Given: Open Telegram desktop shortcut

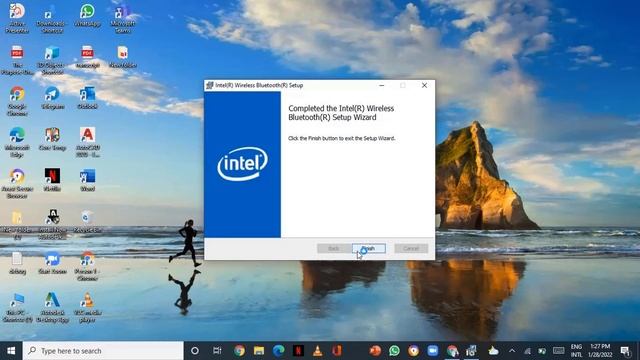Looking at the screenshot, I should (52, 98).
